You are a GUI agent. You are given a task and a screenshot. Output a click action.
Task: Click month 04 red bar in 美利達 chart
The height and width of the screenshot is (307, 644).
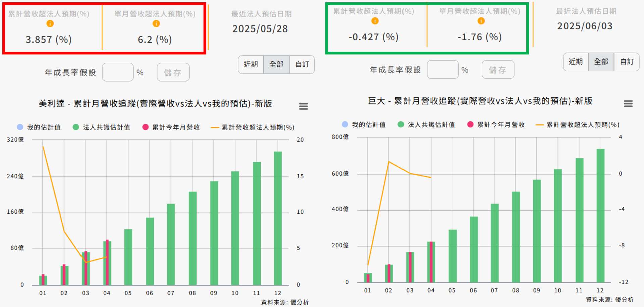pyautogui.click(x=107, y=262)
